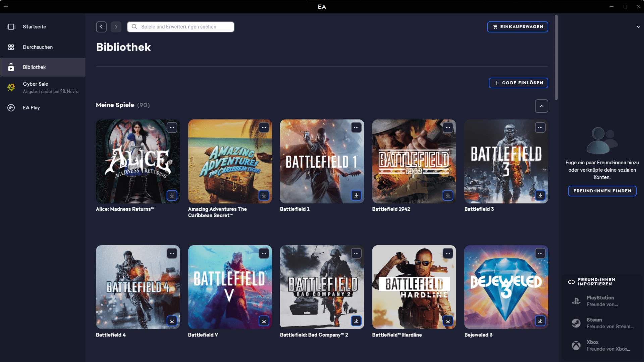Viewport: 644px width, 362px height.
Task: Click the Battlefield 1942 title text
Action: tap(391, 209)
